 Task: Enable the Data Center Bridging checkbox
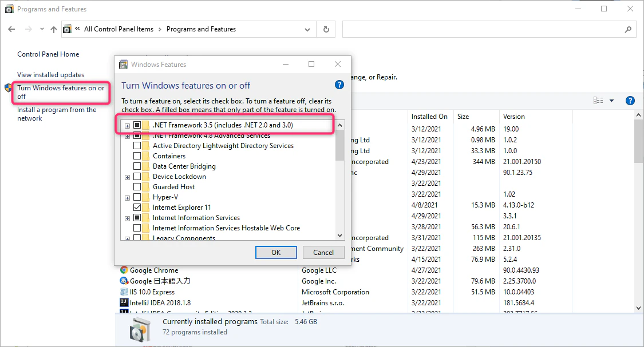[137, 166]
